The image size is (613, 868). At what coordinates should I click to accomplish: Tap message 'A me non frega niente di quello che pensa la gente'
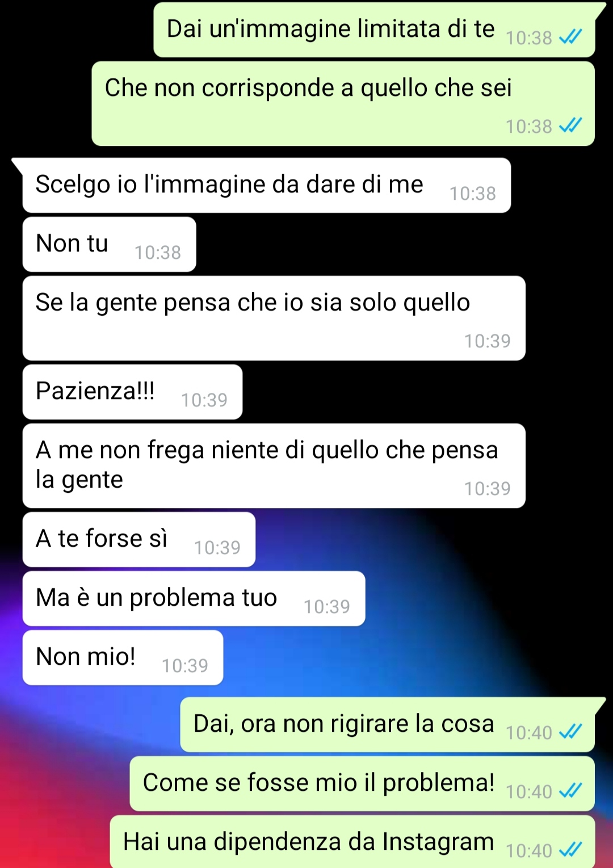click(274, 466)
